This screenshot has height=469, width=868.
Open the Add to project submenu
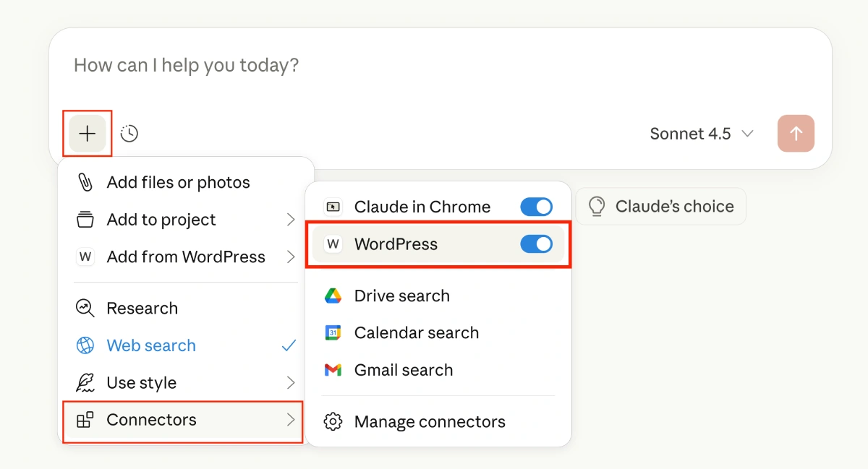click(186, 220)
